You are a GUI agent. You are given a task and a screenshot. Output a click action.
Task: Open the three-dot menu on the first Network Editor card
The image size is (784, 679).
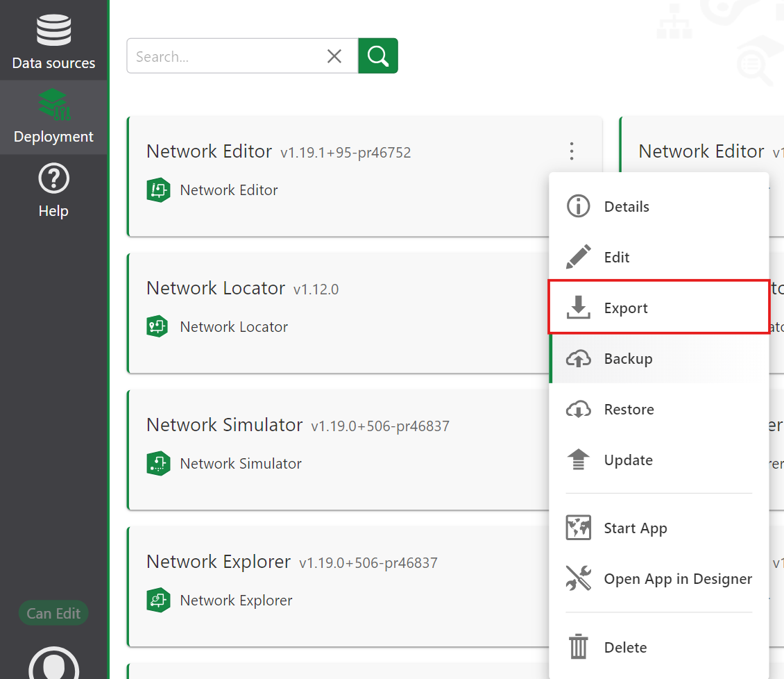572,151
